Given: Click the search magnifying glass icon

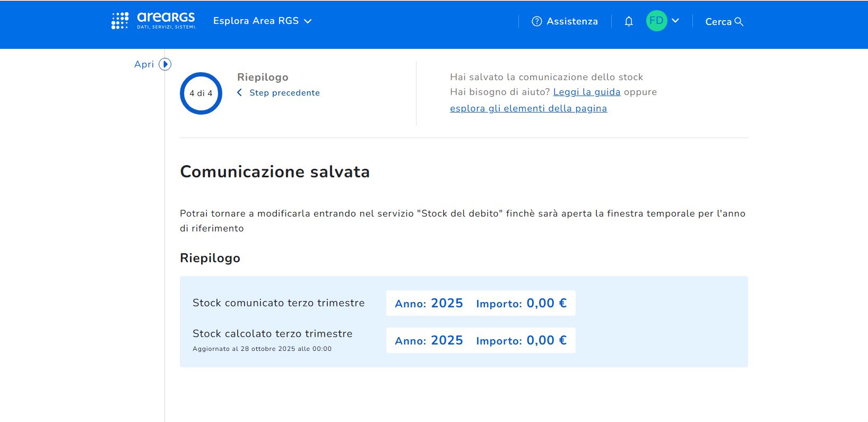Looking at the screenshot, I should (739, 22).
